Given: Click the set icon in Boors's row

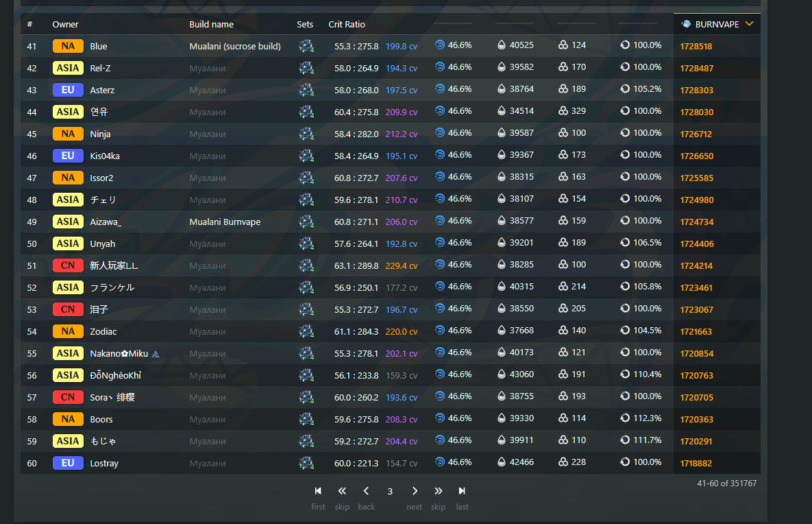Looking at the screenshot, I should pos(306,419).
